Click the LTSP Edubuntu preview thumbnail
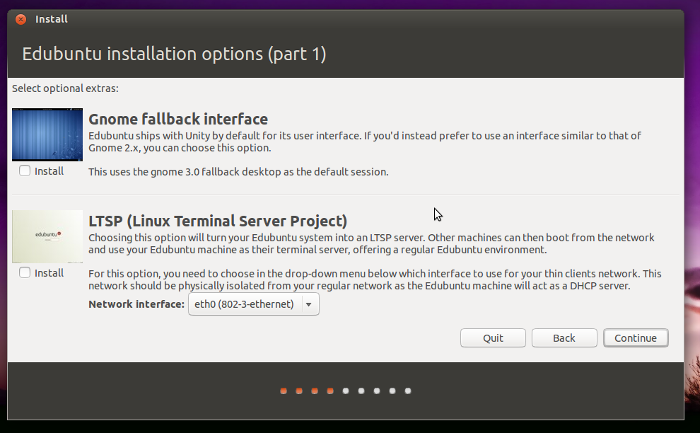The height and width of the screenshot is (433, 700). [47, 236]
